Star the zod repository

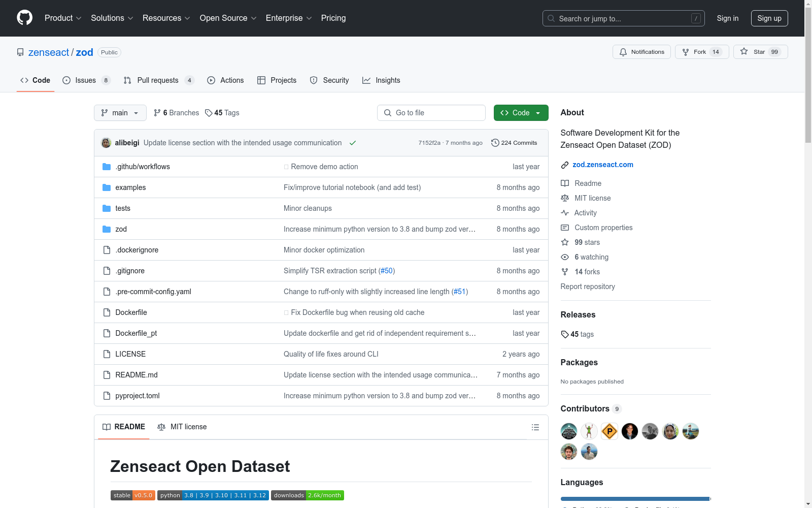[x=760, y=52]
